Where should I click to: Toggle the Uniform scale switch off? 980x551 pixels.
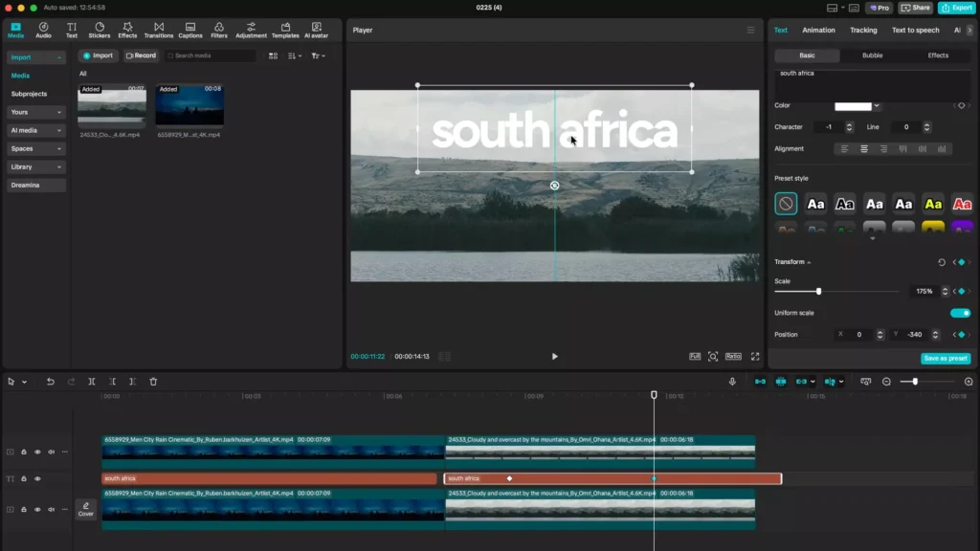(962, 313)
